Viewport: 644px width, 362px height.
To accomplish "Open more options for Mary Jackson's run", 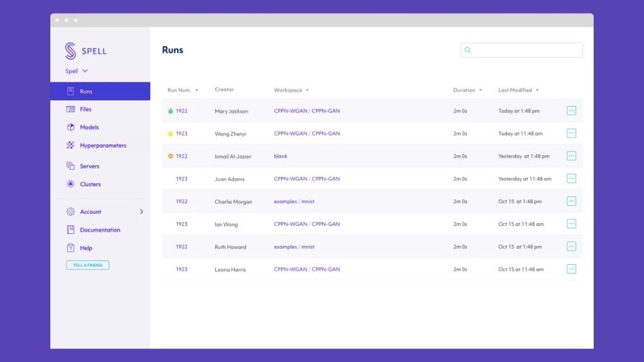I will point(571,111).
